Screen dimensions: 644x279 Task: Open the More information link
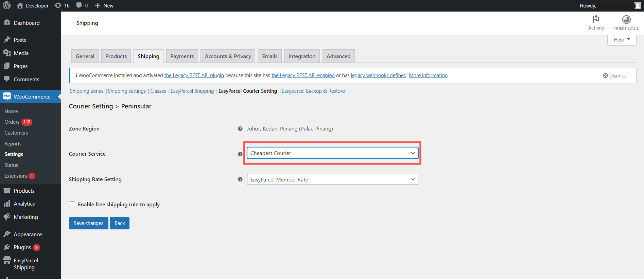coord(428,75)
